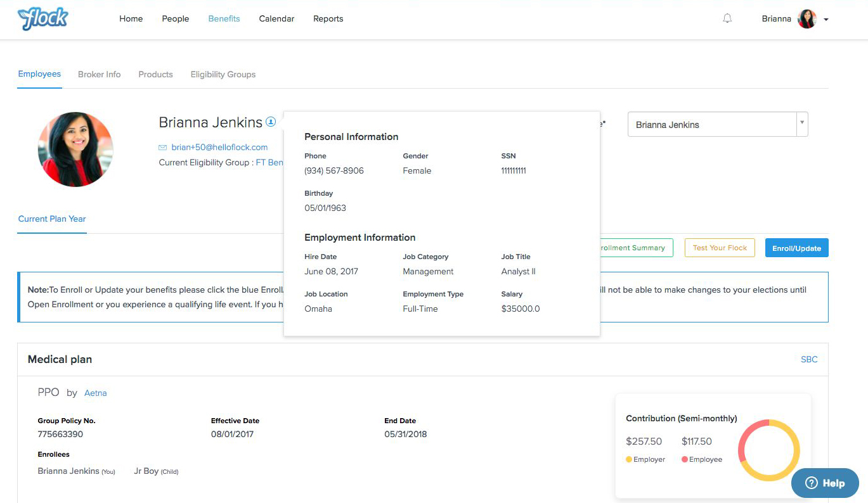Open the notifications bell
Viewport: 868px width, 503px height.
pos(727,19)
